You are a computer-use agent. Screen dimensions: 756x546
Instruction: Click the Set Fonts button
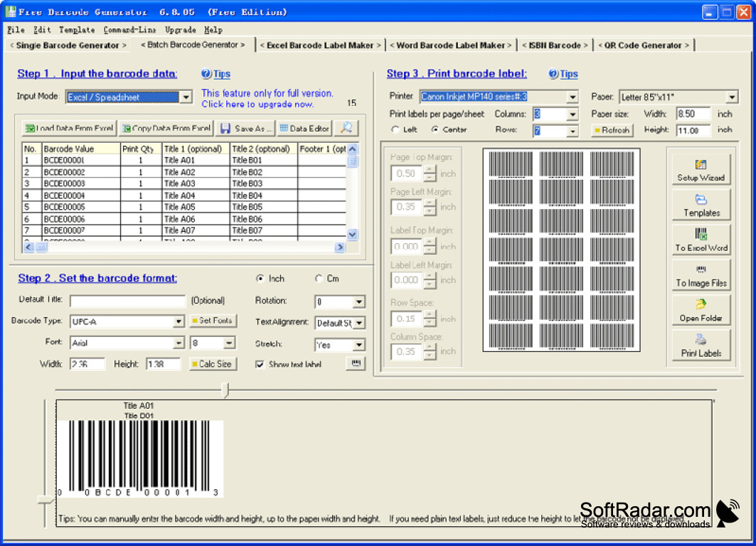tap(213, 321)
